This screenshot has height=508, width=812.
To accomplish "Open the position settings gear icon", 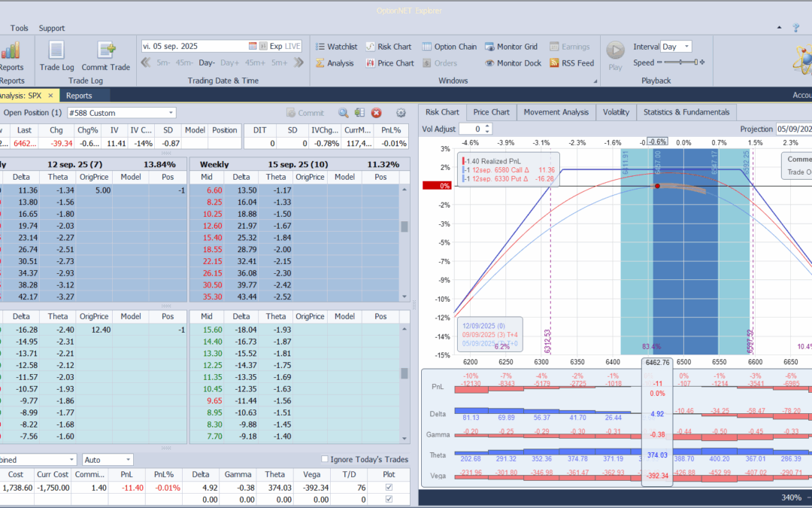I will pos(401,113).
